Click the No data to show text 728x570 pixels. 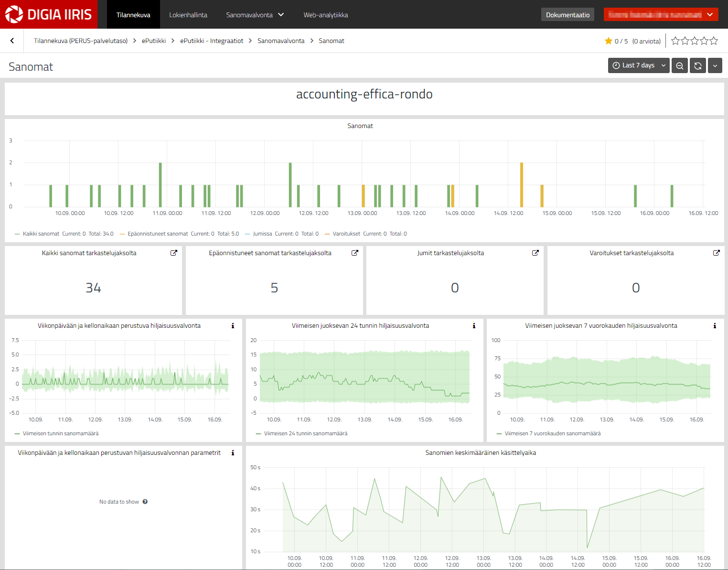click(x=119, y=502)
